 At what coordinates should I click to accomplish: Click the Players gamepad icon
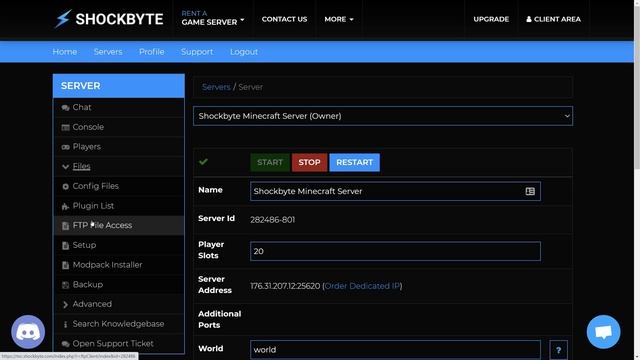tap(65, 147)
